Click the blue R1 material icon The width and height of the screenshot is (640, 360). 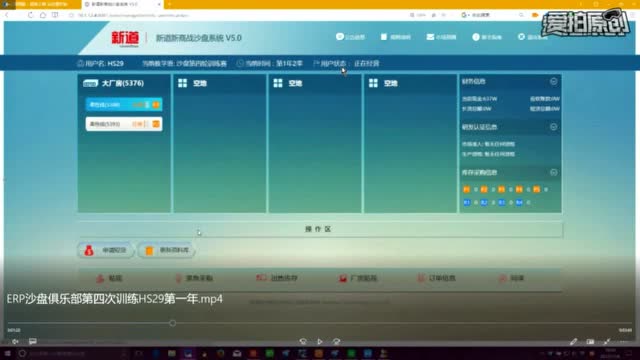click(x=467, y=202)
